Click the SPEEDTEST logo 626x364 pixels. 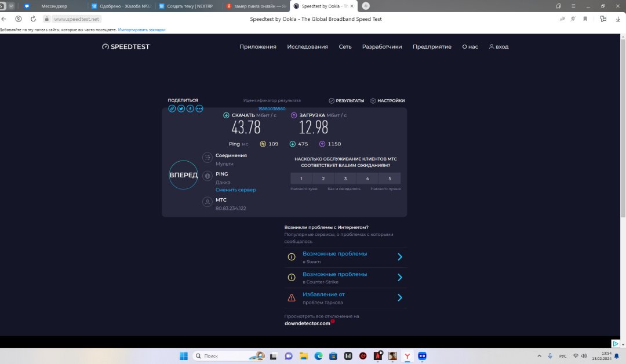coord(126,47)
